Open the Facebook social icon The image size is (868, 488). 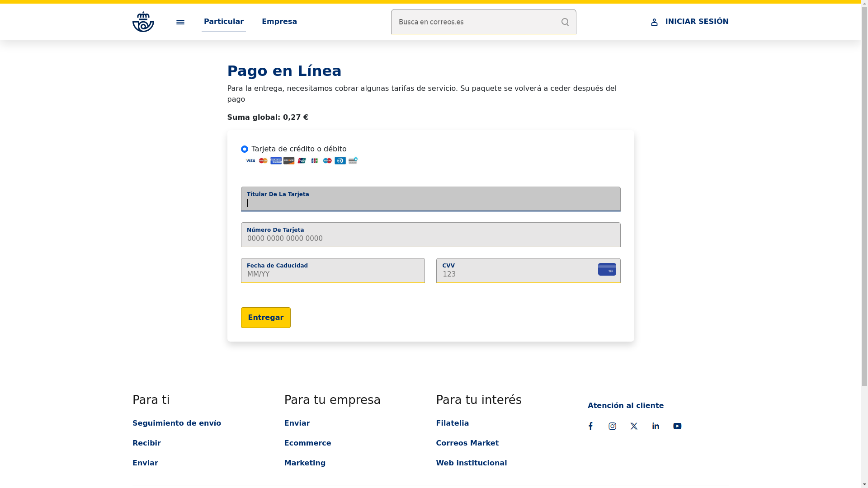point(590,426)
